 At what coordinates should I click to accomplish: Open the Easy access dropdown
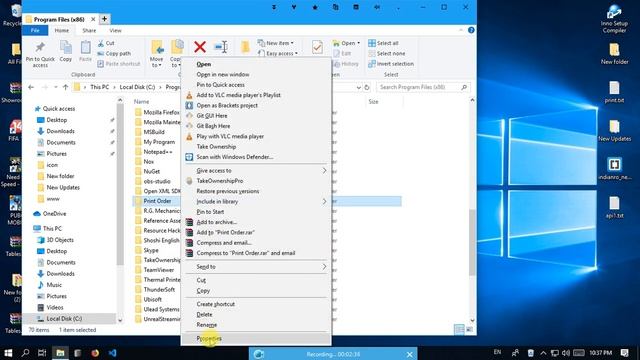click(x=278, y=53)
